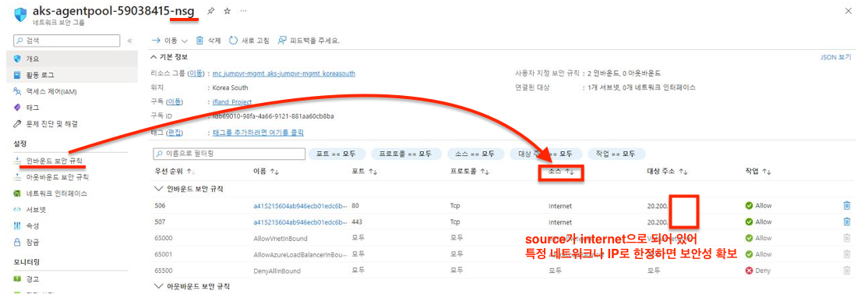Click the Allow status in the 506 row
The height and width of the screenshot is (298, 868).
click(x=758, y=205)
